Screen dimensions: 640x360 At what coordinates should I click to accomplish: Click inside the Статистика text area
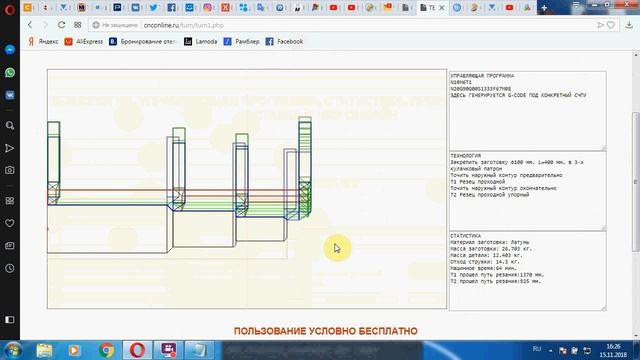tap(527, 271)
